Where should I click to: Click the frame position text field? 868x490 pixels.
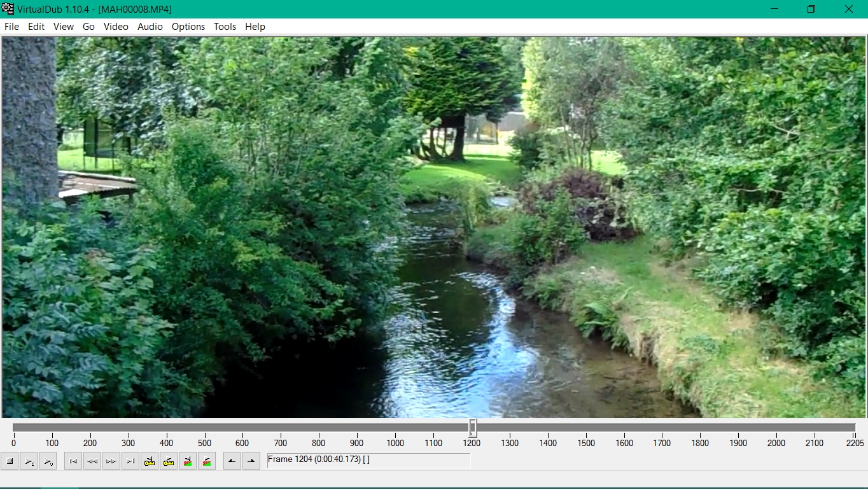pos(368,460)
